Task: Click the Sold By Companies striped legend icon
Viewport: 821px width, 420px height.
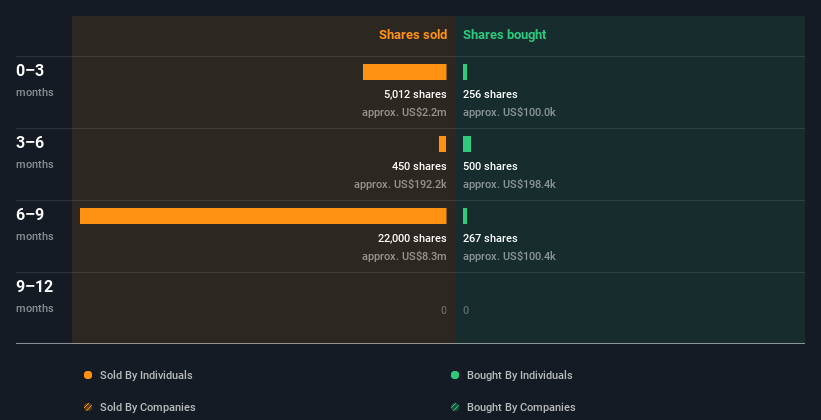Action: (88, 407)
